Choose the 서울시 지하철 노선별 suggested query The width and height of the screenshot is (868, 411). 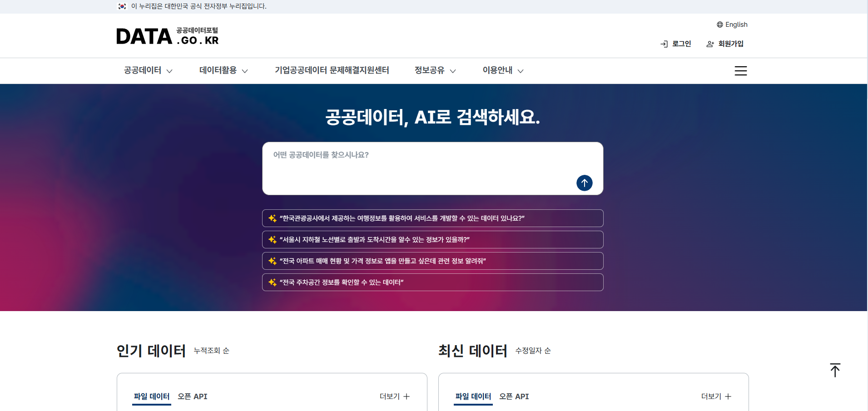click(433, 240)
